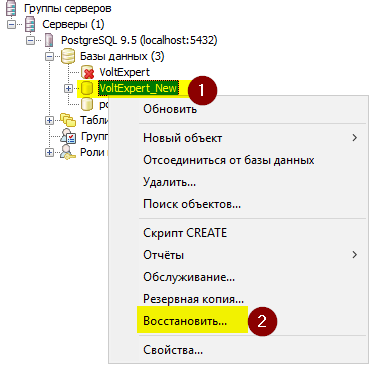
Task: Click the Базы данных (3) database cylinder icon
Action: pos(68,56)
